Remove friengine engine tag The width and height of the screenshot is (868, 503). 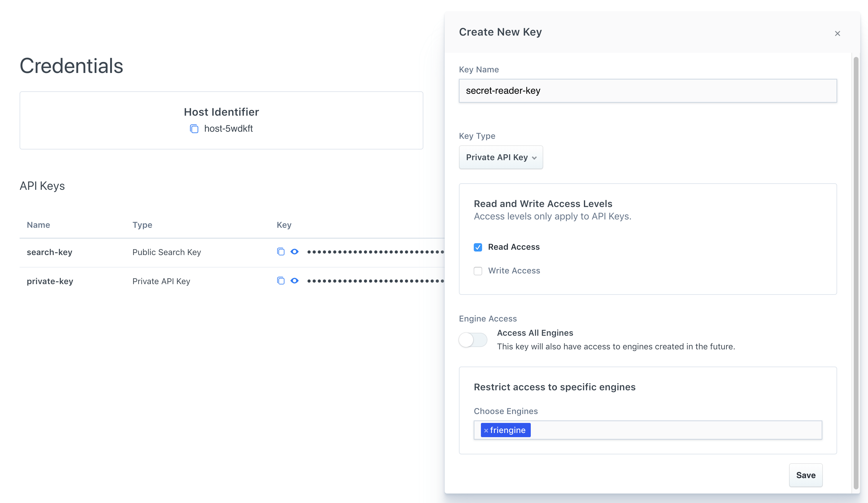tap(486, 430)
